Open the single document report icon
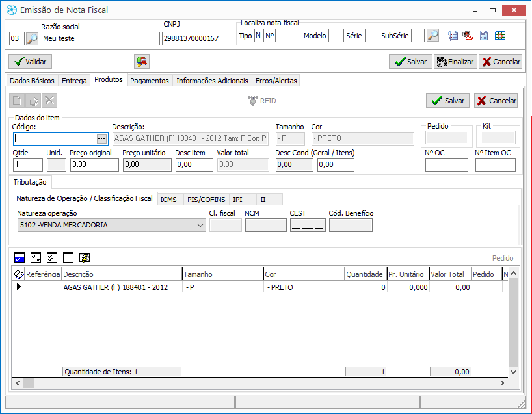The image size is (532, 414). pos(484,35)
